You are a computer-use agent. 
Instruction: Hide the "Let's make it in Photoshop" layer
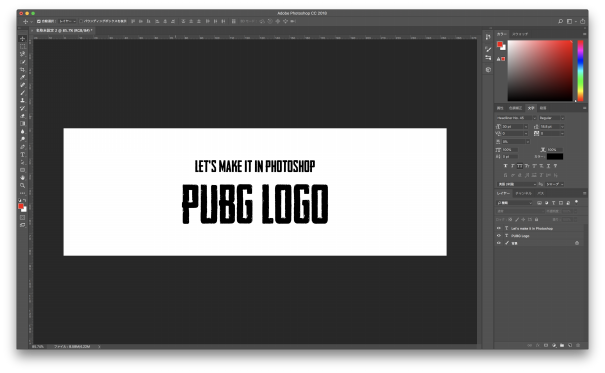(x=499, y=228)
